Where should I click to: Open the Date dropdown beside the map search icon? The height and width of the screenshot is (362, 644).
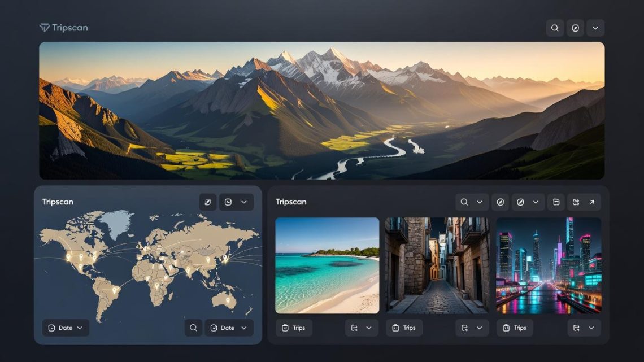(x=229, y=328)
